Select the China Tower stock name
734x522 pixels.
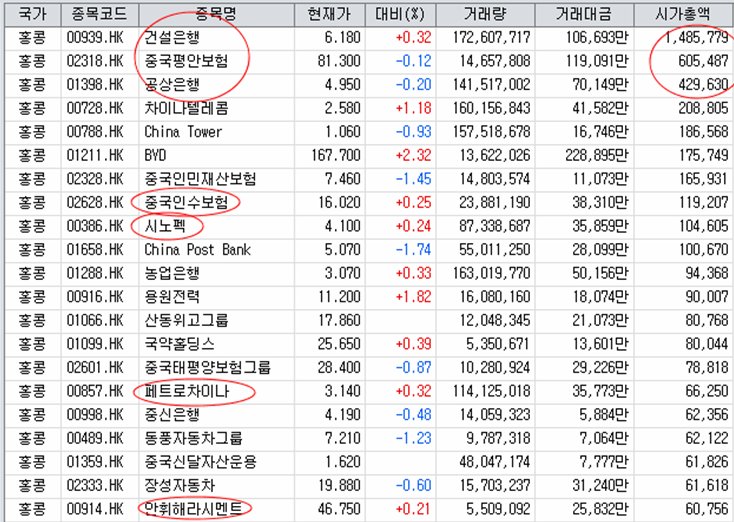click(183, 132)
